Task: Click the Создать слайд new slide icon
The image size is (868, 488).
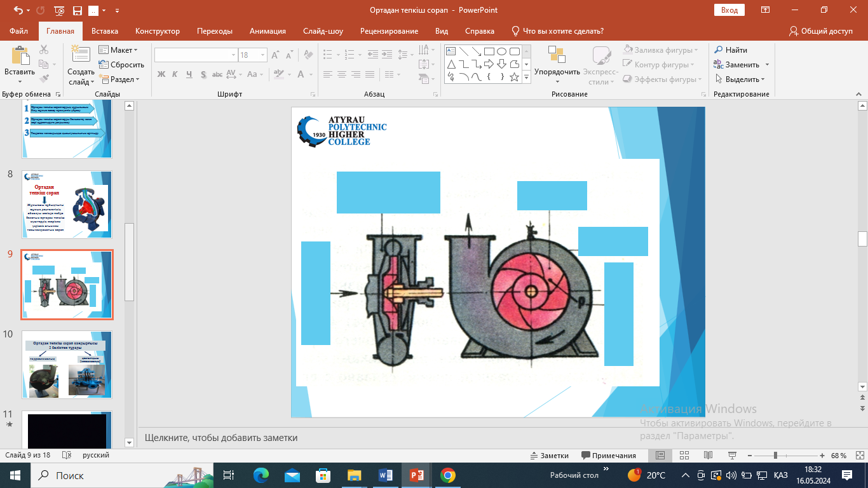Action: (x=81, y=56)
